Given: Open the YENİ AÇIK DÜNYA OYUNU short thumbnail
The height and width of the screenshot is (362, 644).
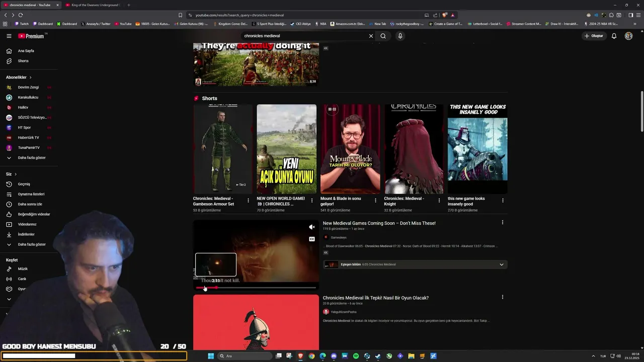Looking at the screenshot, I should tap(287, 149).
